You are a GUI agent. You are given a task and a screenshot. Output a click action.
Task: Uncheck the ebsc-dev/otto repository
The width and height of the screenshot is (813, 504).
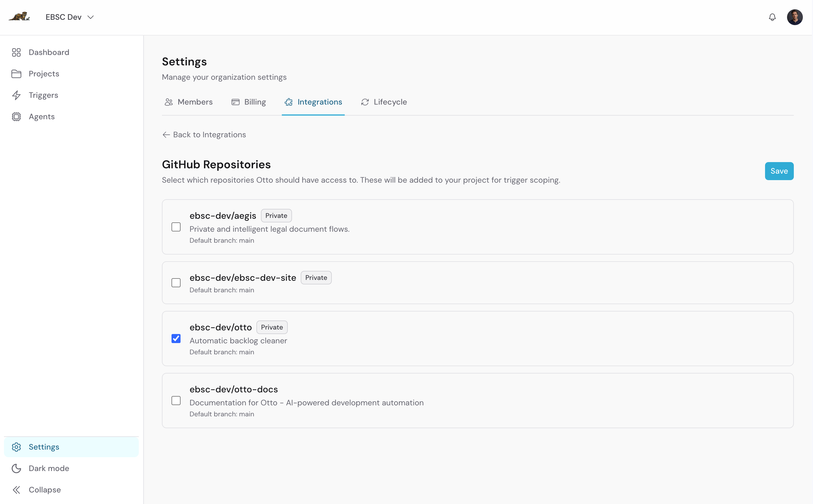(x=176, y=338)
